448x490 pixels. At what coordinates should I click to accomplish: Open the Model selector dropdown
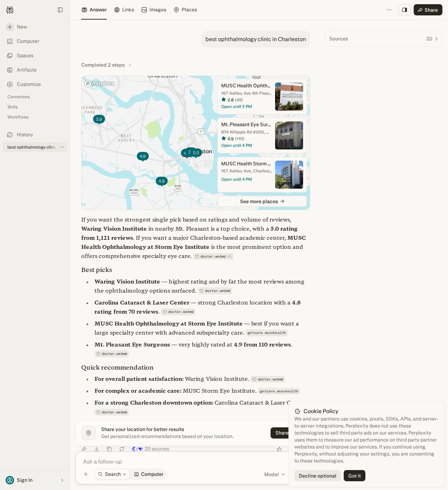pyautogui.click(x=274, y=474)
